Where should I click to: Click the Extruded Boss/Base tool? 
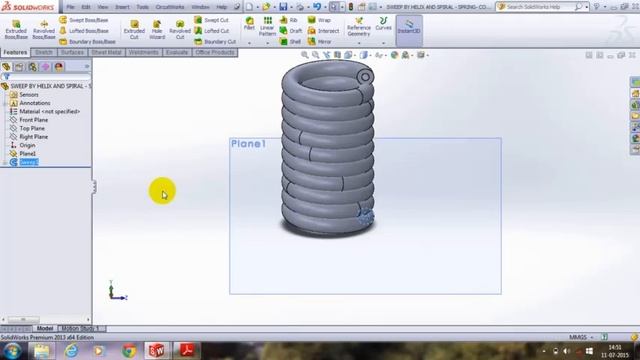(16, 30)
